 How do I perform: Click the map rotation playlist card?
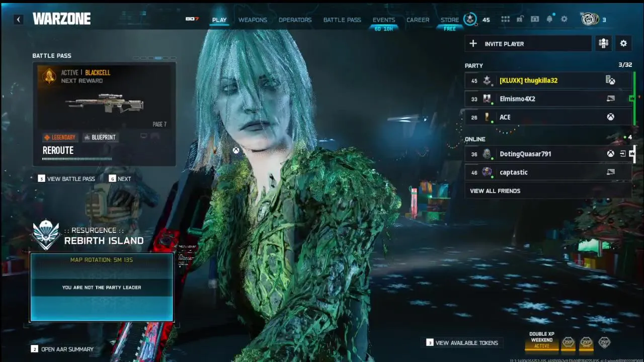click(102, 288)
